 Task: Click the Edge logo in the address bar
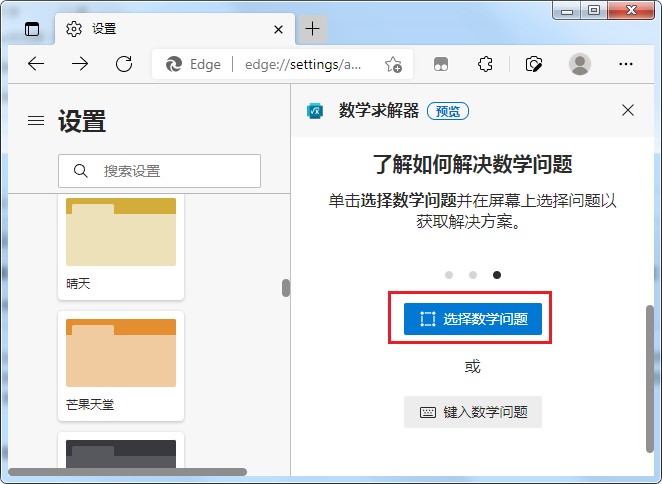click(x=174, y=64)
